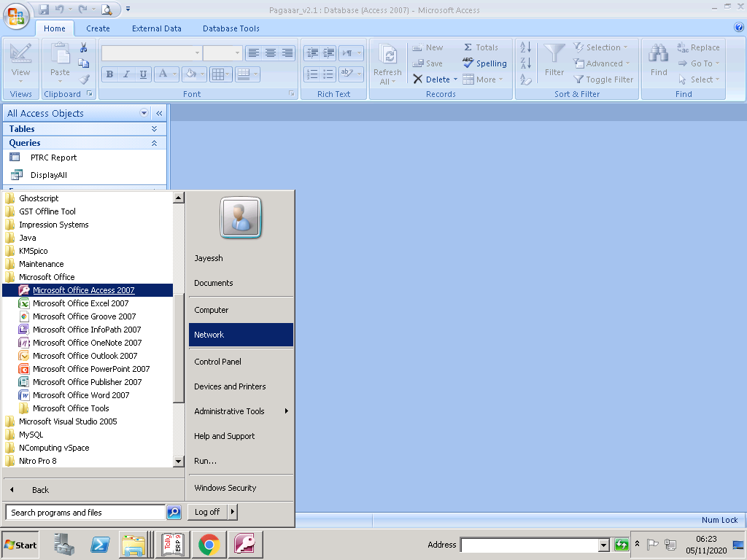Click the Fill/Back Color bucket icon
This screenshot has width=747, height=560.
[191, 74]
